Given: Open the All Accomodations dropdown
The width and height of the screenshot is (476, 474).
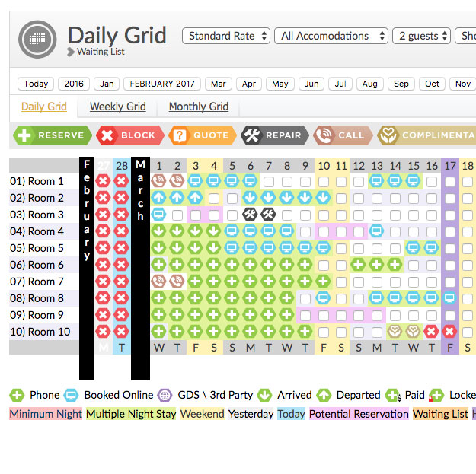Looking at the screenshot, I should (x=331, y=36).
